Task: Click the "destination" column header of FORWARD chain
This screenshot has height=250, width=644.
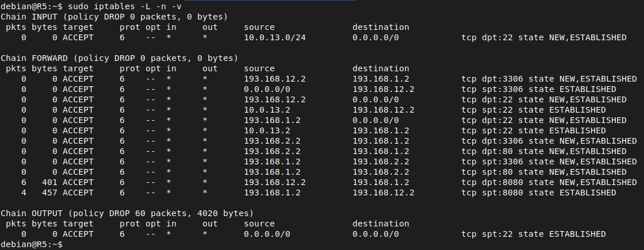Action: [x=381, y=68]
